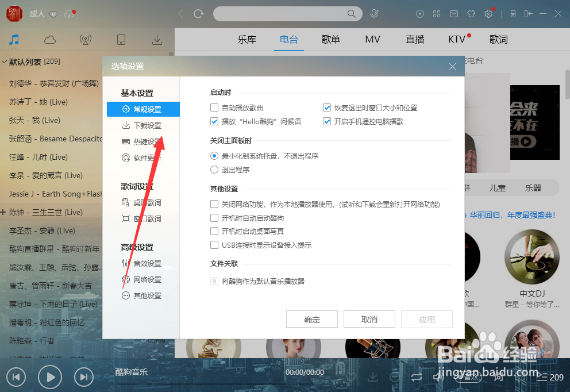
Task: Enable auto play songs on startup
Action: [214, 107]
